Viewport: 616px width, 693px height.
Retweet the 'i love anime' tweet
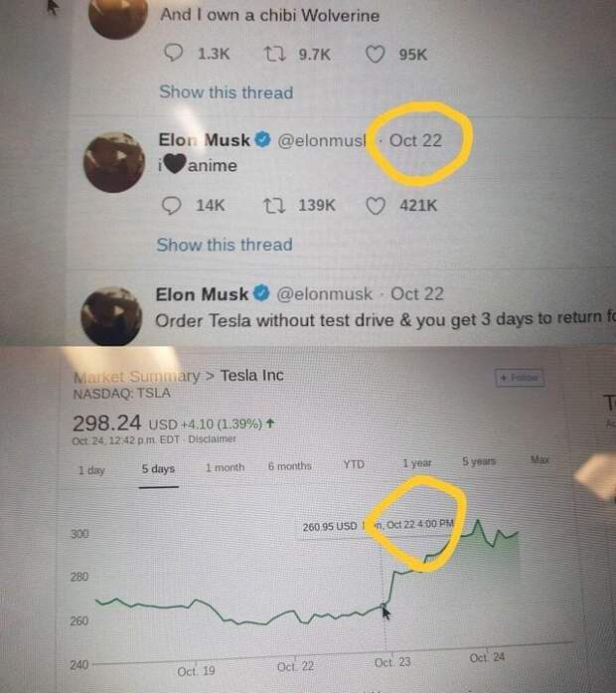pyautogui.click(x=272, y=205)
